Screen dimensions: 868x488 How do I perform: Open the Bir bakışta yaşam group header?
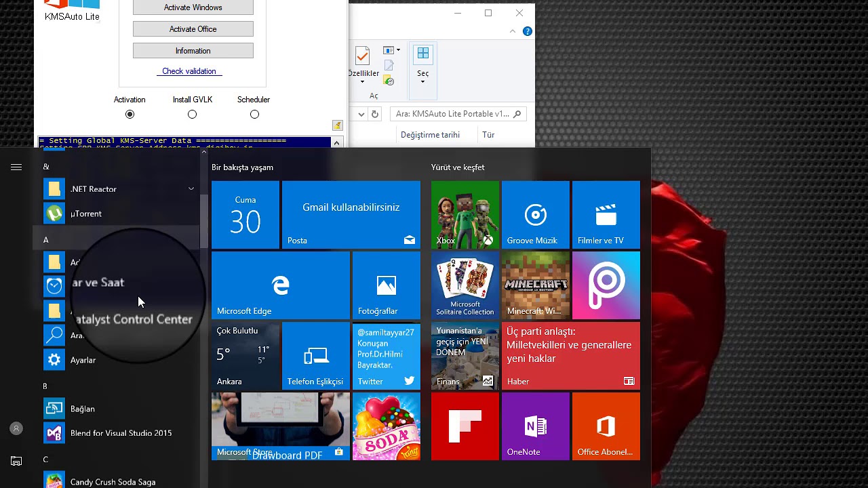pos(243,167)
